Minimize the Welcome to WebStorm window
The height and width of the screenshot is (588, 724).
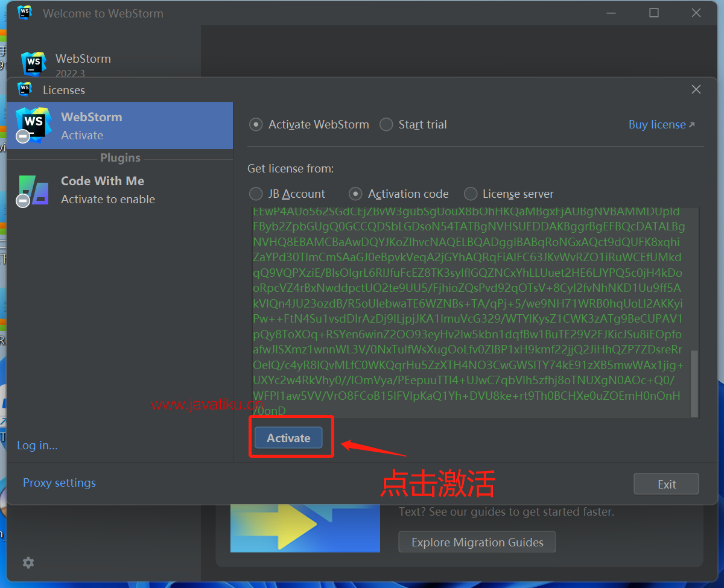point(612,13)
